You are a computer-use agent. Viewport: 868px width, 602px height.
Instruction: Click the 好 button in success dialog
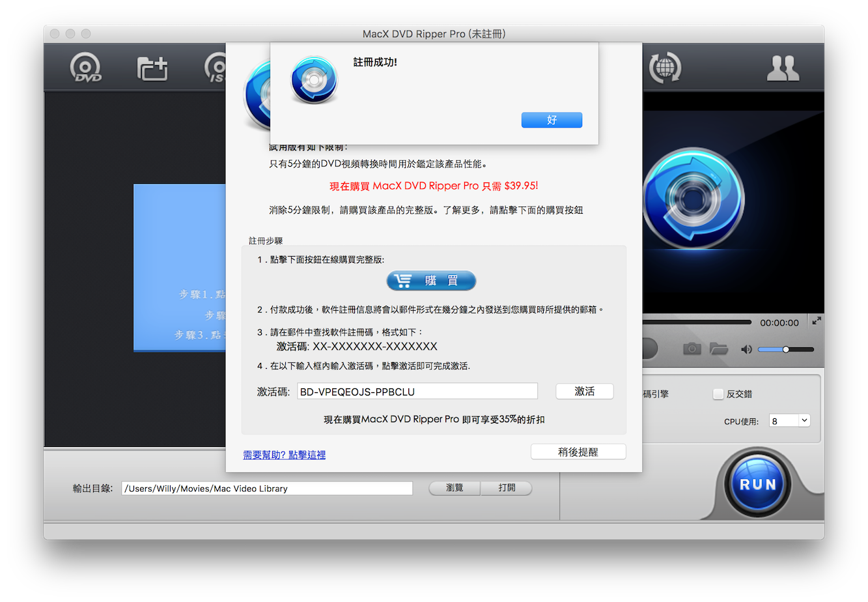tap(552, 120)
